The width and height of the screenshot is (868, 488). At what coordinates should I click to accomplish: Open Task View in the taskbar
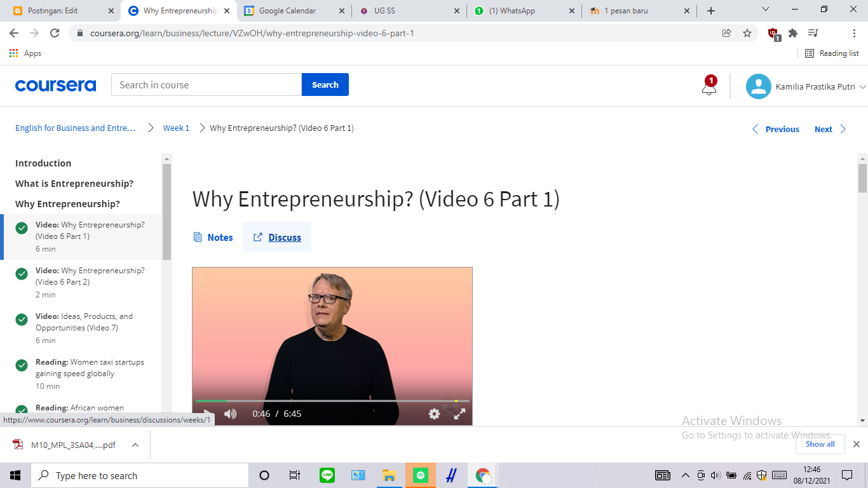click(295, 475)
